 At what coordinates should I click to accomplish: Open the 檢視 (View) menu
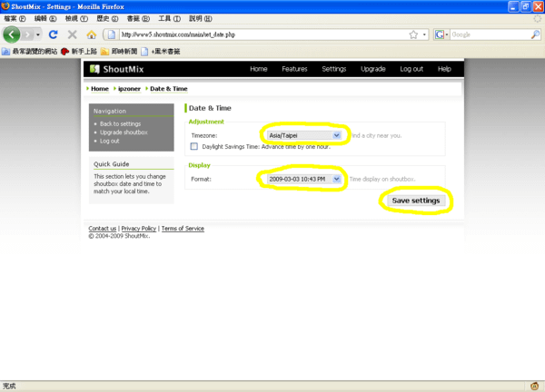(x=76, y=19)
